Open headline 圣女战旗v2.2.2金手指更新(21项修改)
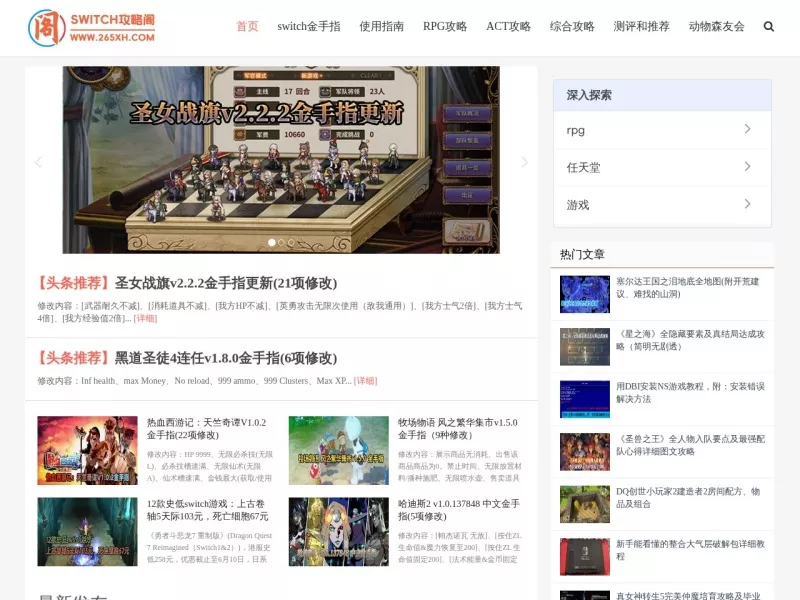 pyautogui.click(x=226, y=283)
